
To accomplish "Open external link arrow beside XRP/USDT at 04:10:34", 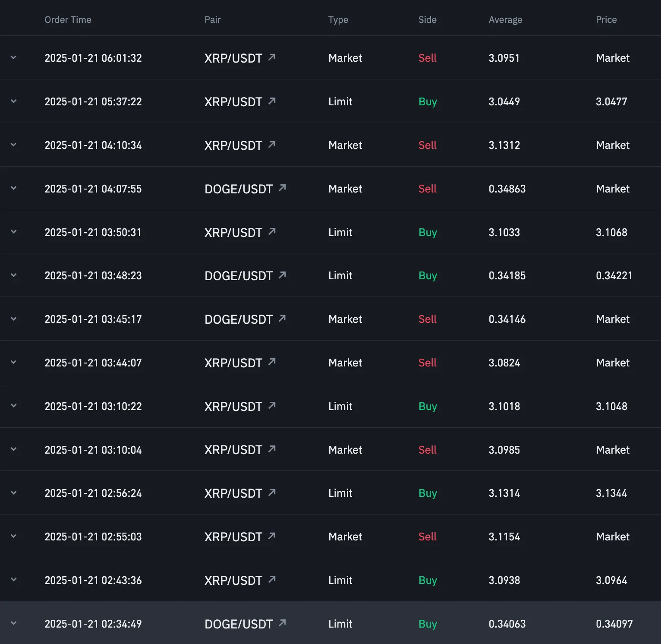I will 272,144.
